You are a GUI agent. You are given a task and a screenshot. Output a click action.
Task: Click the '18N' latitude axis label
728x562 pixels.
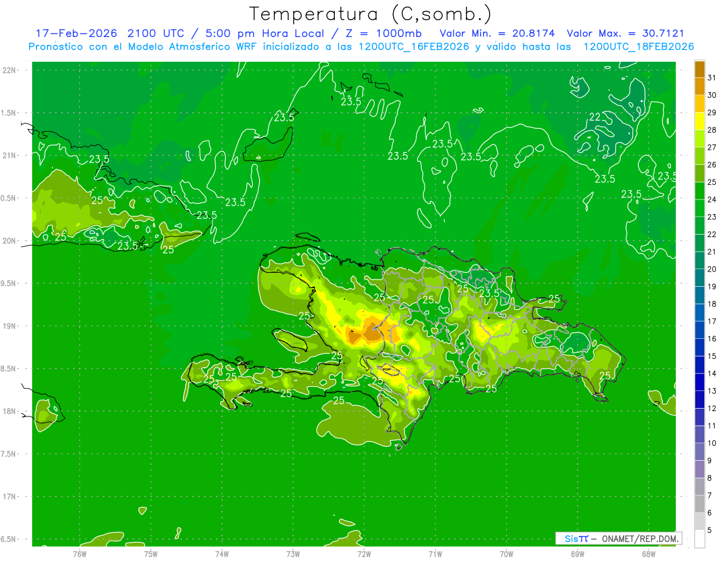(x=10, y=411)
